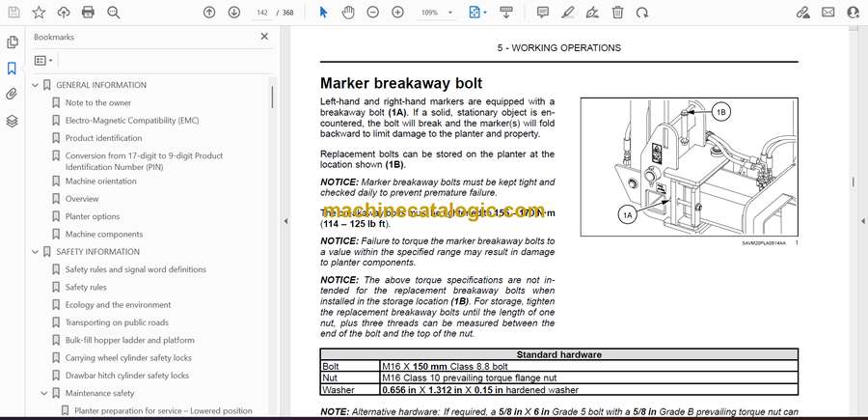Screen dimensions: 868x420
Task: Zoom in with the plus button
Action: 398,13
